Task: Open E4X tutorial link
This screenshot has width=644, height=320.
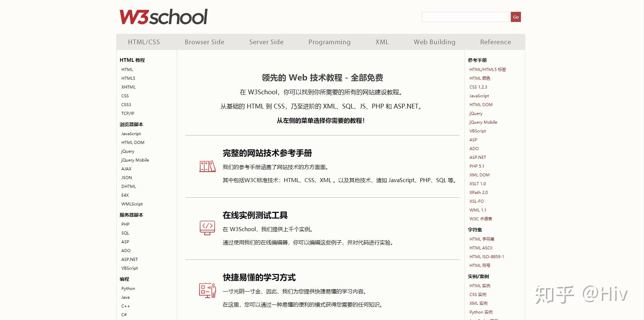Action: click(125, 195)
